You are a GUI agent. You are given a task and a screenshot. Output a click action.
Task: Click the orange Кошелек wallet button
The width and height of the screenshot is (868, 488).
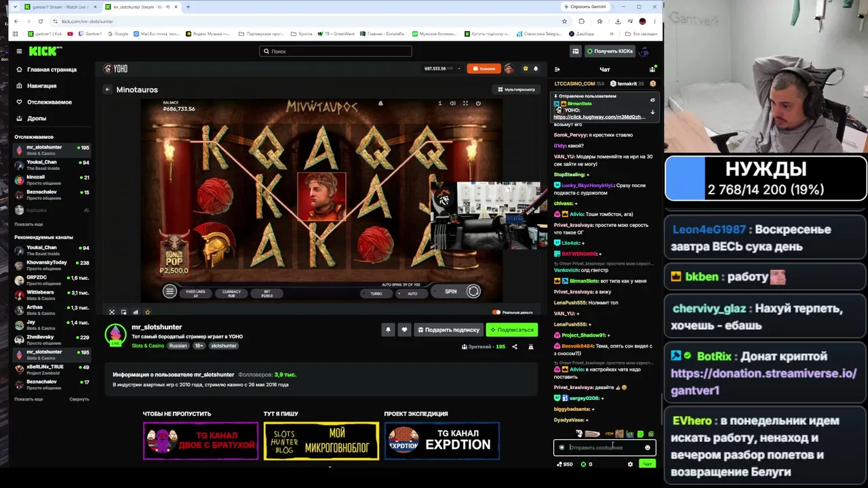486,68
